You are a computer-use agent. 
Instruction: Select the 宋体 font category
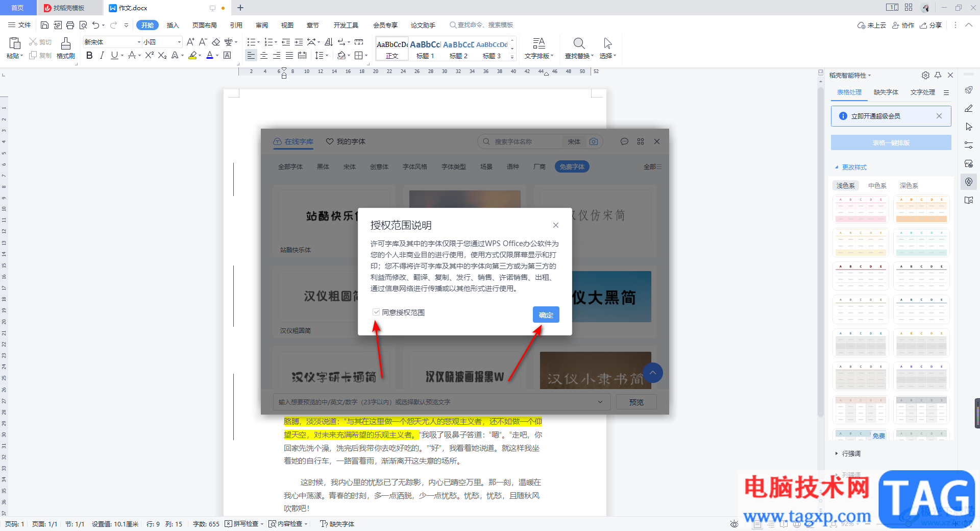point(350,166)
